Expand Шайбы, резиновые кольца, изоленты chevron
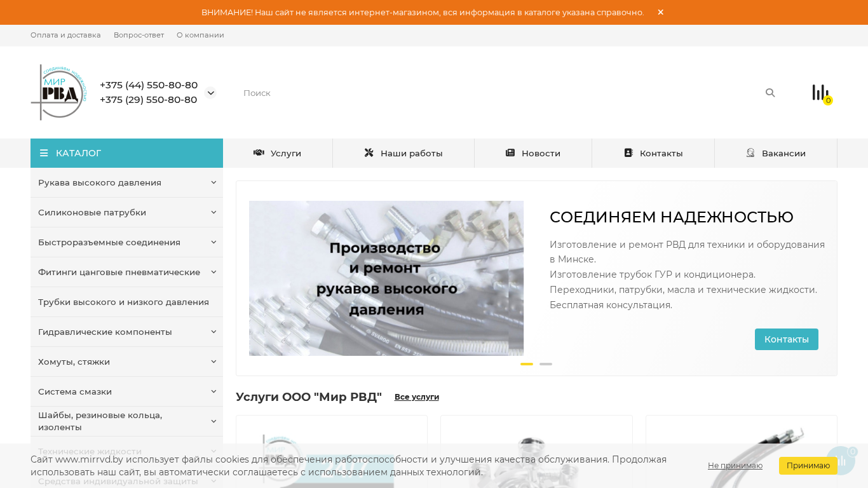Viewport: 868px width, 488px height. click(x=214, y=421)
